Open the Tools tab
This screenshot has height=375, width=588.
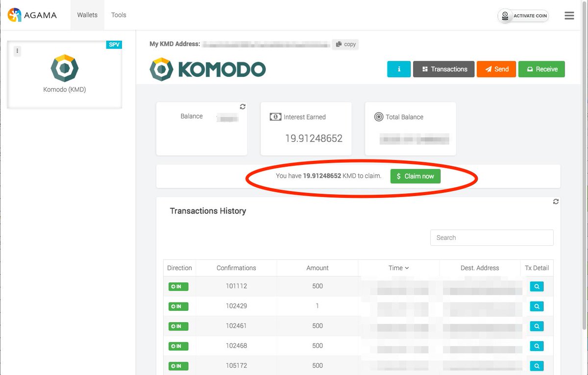(119, 15)
